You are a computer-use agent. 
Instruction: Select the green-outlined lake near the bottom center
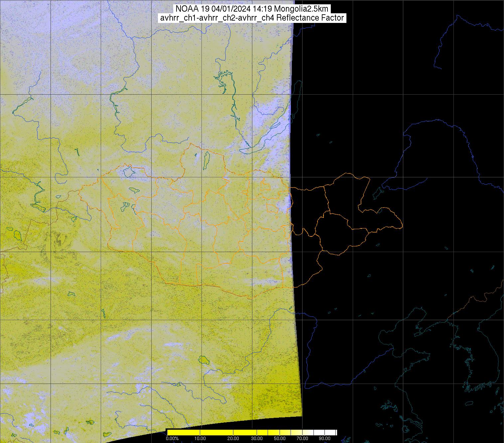click(203, 359)
